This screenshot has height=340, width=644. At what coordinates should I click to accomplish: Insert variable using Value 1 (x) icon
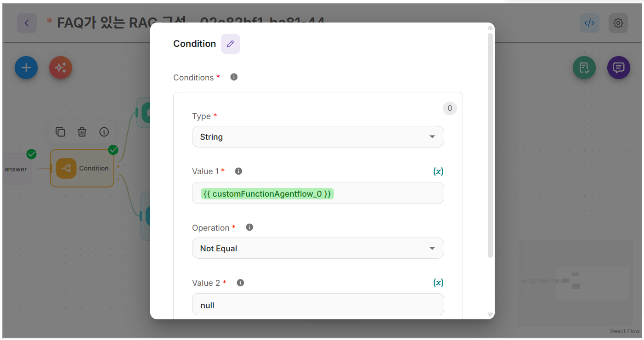click(x=438, y=171)
